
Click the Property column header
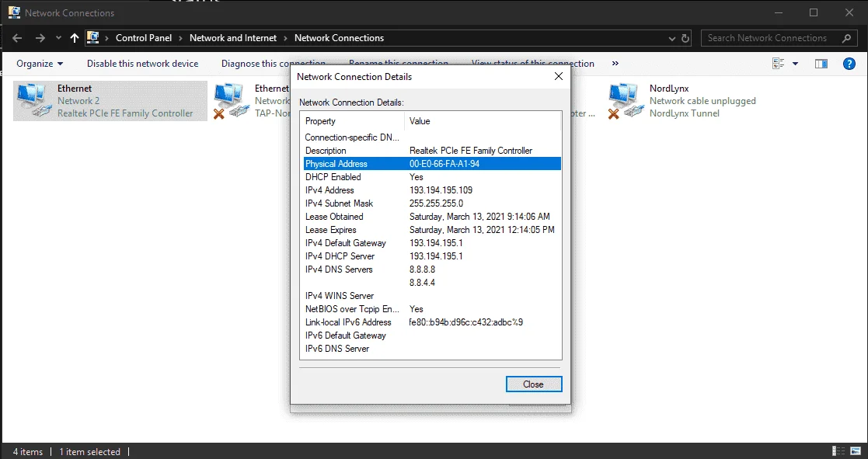[353, 121]
